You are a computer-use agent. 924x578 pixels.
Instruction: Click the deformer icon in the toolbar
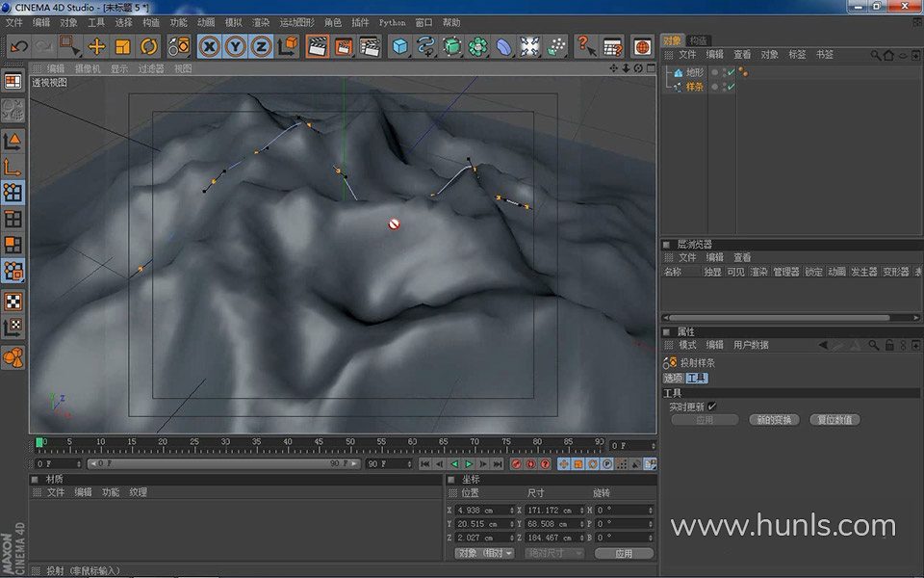(x=503, y=45)
